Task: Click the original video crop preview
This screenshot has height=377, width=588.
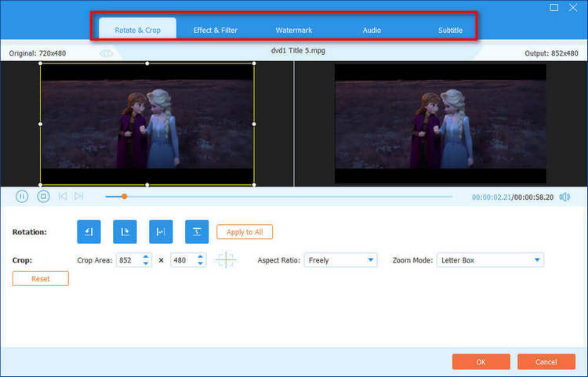Action: [147, 124]
